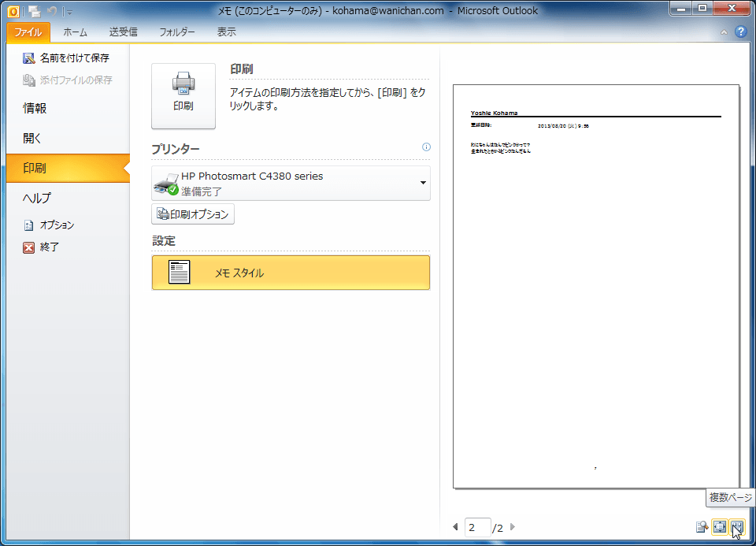756x546 pixels.
Task: Go to next preview page arrow
Action: click(x=513, y=527)
